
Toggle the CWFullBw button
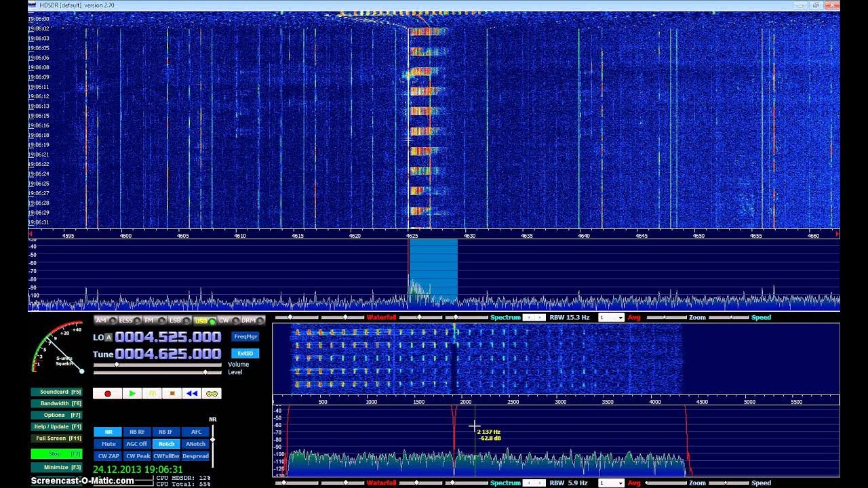(166, 456)
